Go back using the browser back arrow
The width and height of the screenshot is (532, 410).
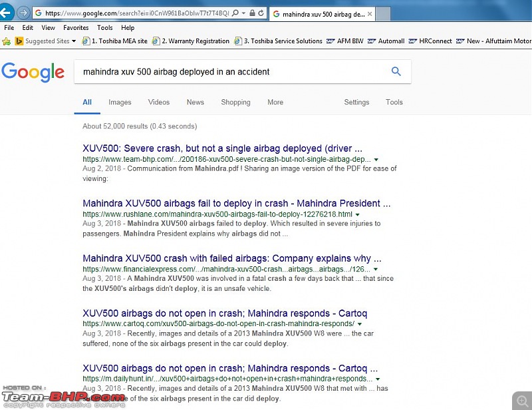coord(6,13)
